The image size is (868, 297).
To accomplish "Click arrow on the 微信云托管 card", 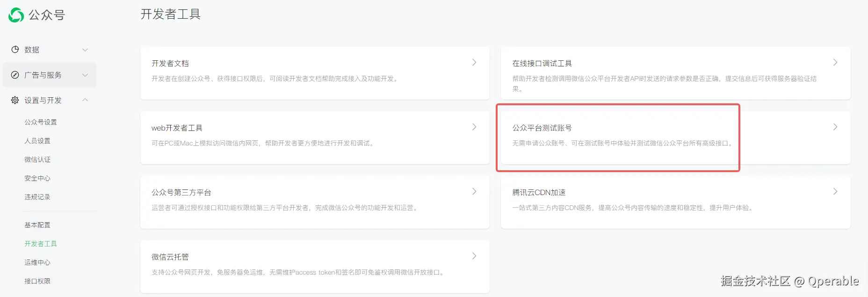I will tap(474, 256).
